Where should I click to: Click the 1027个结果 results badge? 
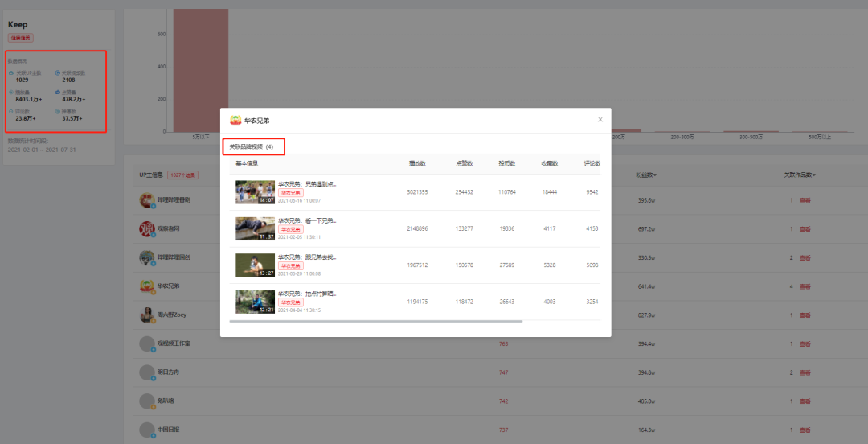click(x=182, y=175)
